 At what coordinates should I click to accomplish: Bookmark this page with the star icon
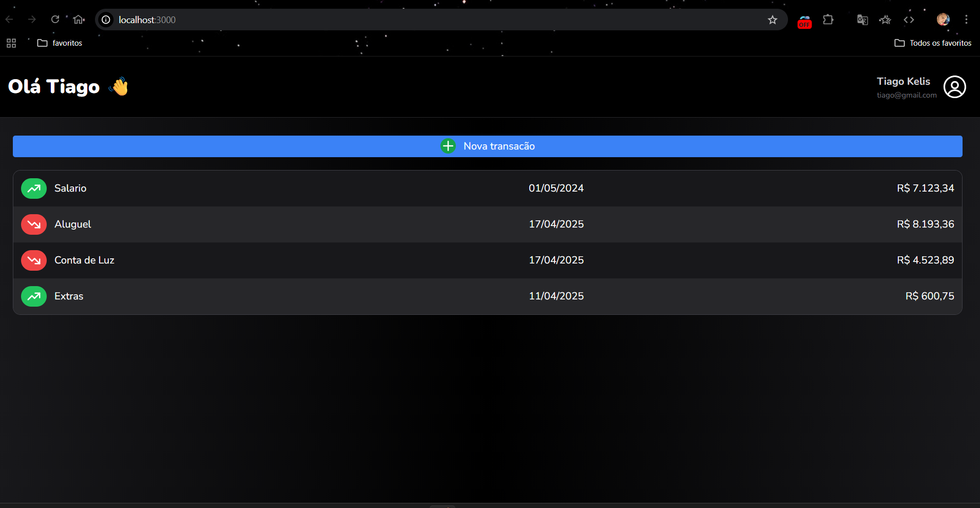(773, 20)
